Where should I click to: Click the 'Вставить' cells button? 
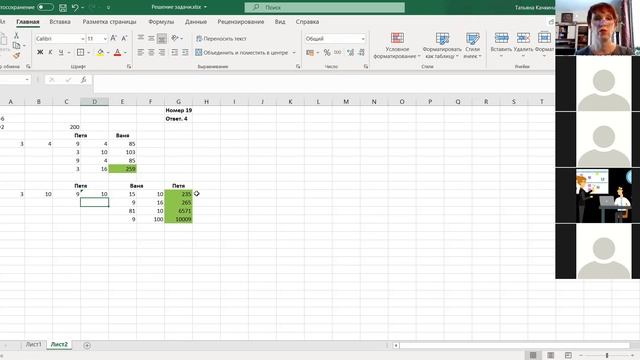pos(501,45)
